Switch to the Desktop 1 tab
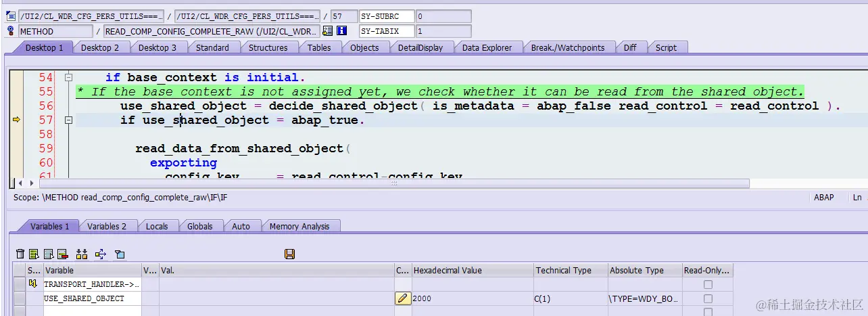Screen dimensions: 868x316 click(x=44, y=47)
